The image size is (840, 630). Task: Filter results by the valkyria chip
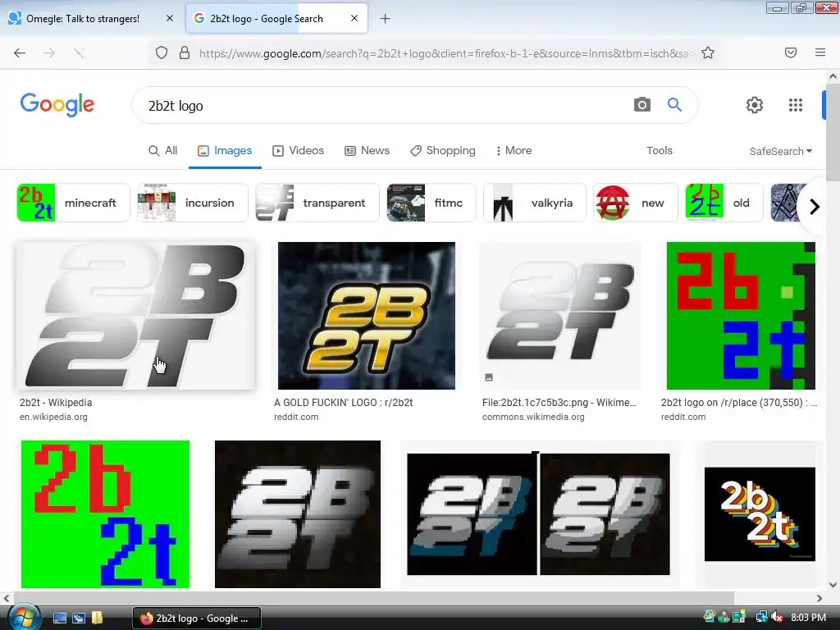point(535,203)
